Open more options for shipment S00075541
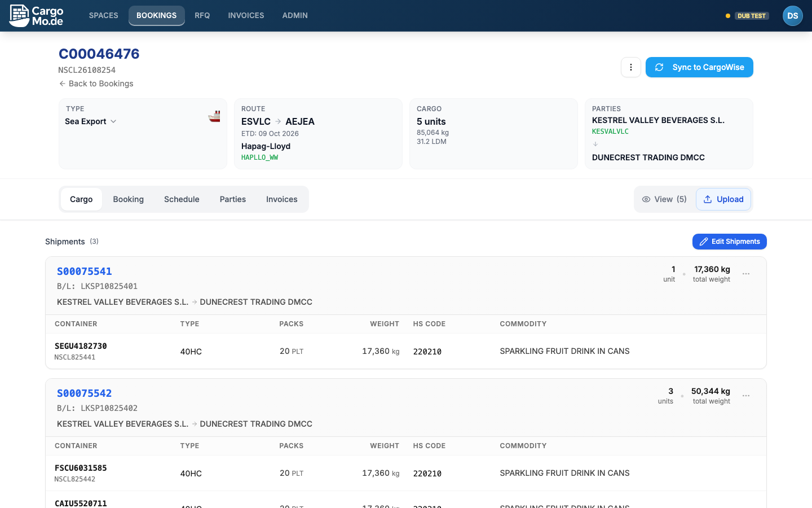 click(746, 274)
